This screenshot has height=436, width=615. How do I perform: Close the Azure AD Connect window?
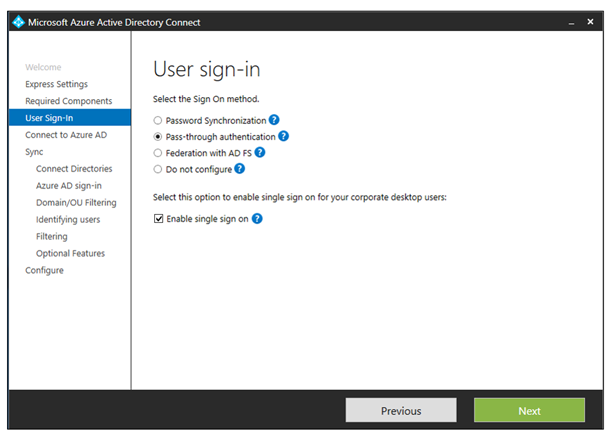[590, 22]
